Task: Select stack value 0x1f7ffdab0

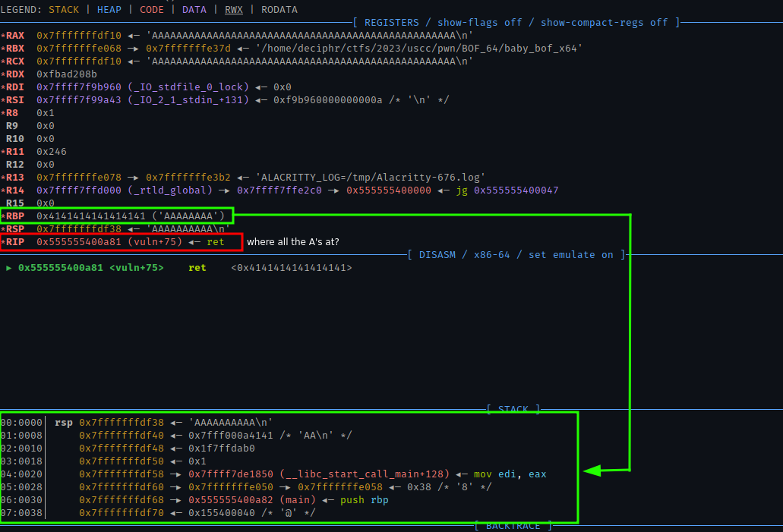Action: 222,449
